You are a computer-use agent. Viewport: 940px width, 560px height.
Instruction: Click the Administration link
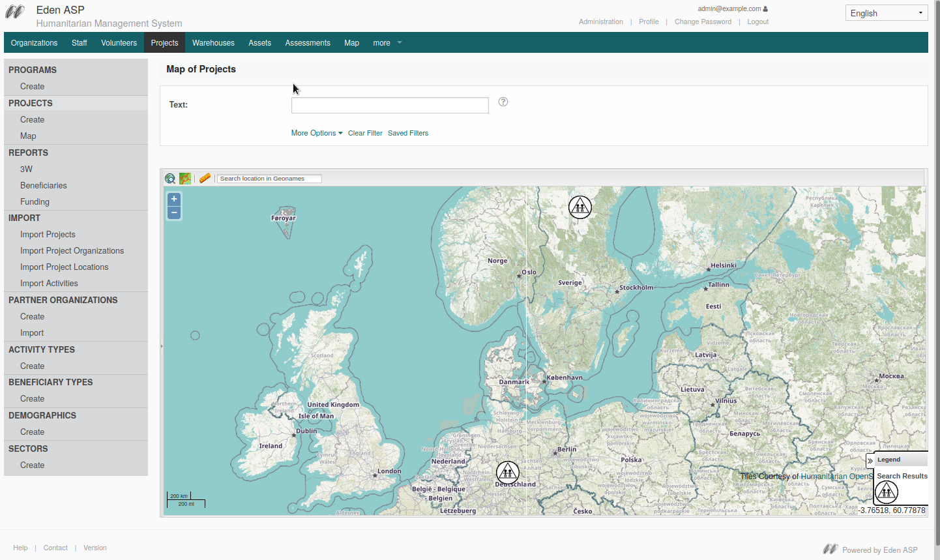coord(601,22)
